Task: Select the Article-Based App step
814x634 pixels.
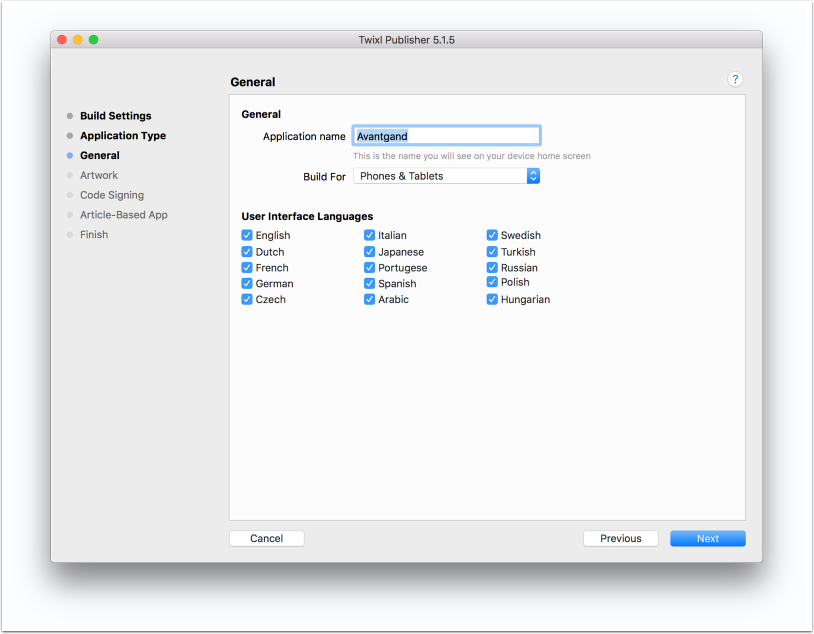Action: [x=124, y=215]
